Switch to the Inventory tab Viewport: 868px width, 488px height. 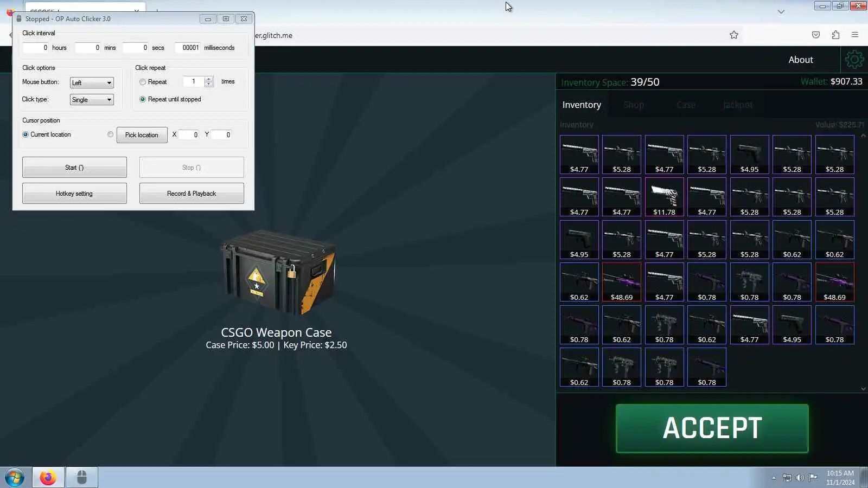click(582, 105)
